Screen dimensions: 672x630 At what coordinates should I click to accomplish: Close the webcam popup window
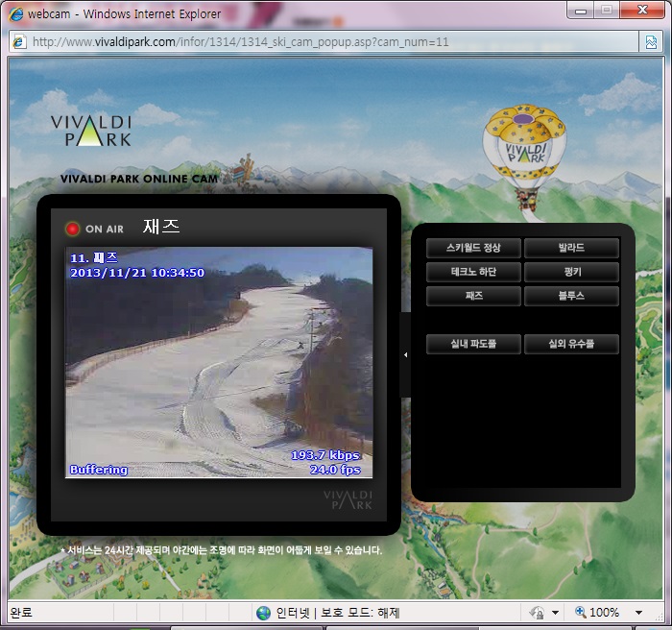click(x=642, y=10)
